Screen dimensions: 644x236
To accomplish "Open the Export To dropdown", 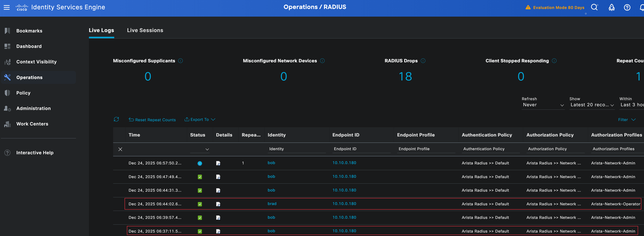I will coord(200,119).
